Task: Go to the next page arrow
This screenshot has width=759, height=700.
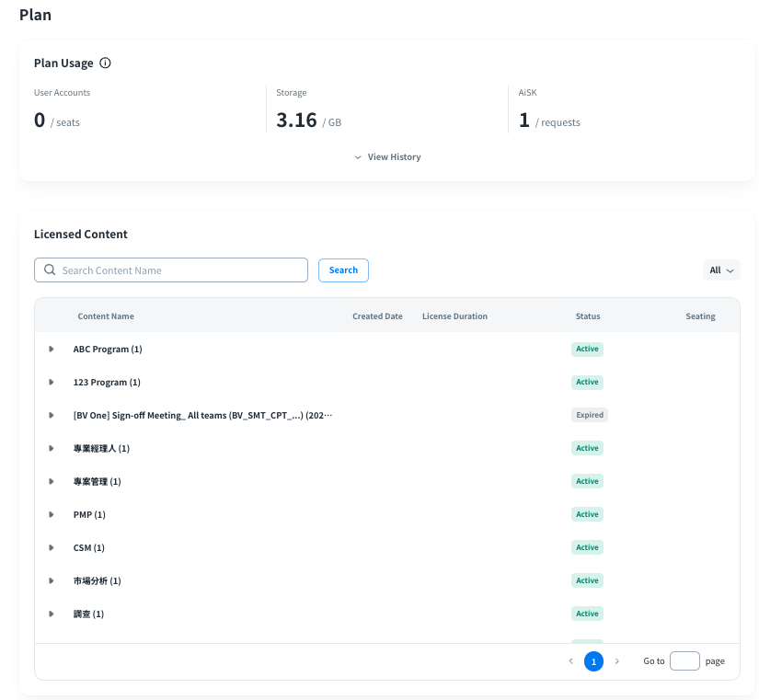Action: 616,661
